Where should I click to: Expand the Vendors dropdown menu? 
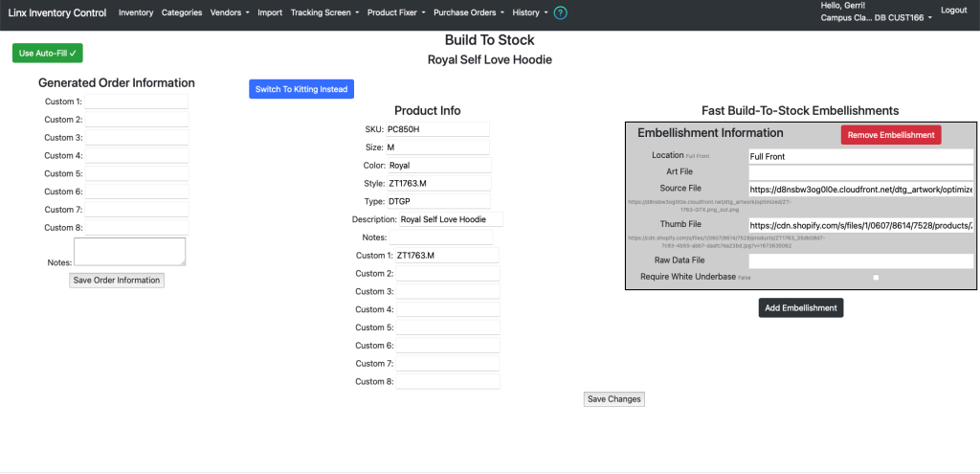(230, 12)
